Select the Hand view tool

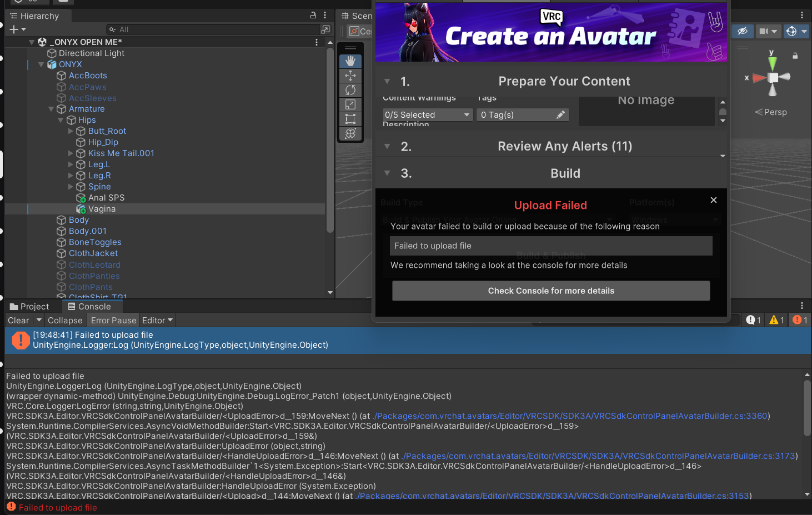point(350,61)
